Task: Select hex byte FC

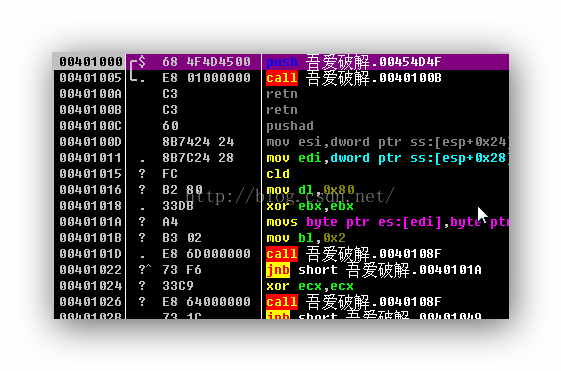Action: click(x=170, y=174)
